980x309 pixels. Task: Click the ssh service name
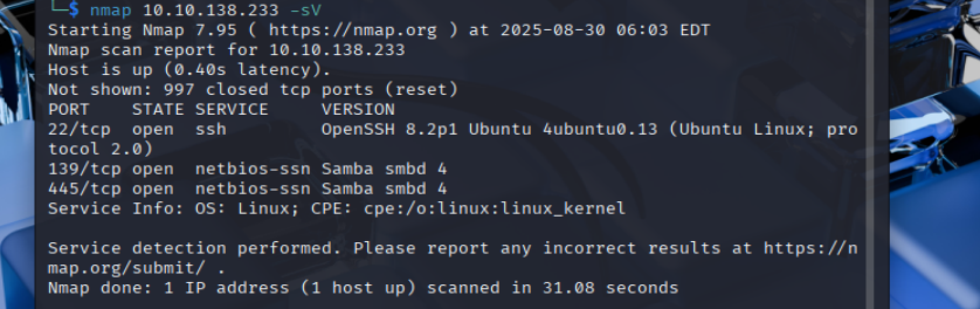click(x=211, y=129)
